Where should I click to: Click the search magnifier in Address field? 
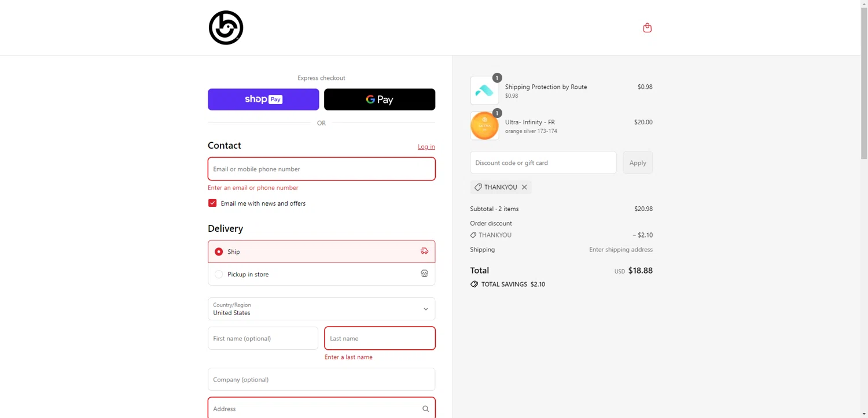pos(425,409)
